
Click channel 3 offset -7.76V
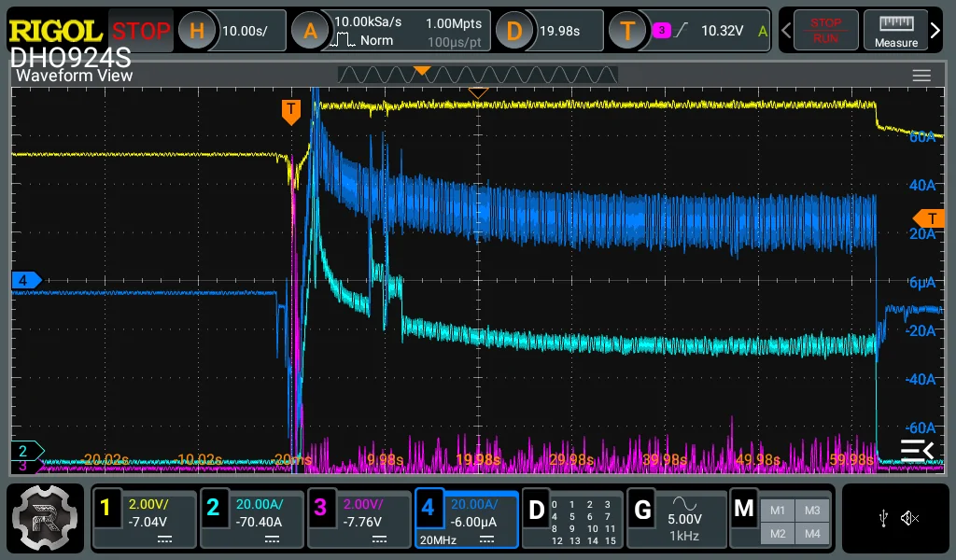[x=362, y=522]
